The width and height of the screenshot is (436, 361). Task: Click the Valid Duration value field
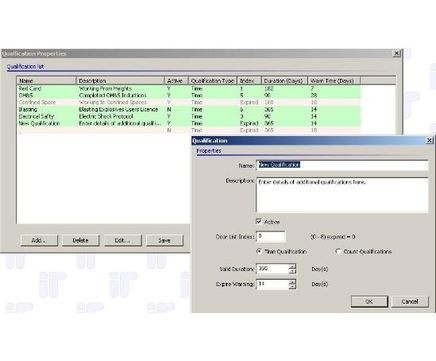click(272, 269)
